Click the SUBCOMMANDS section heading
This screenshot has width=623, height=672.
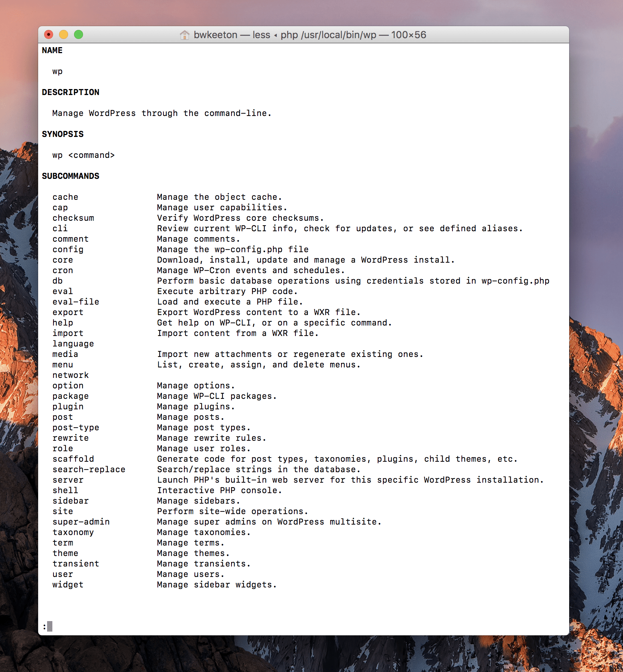click(71, 176)
